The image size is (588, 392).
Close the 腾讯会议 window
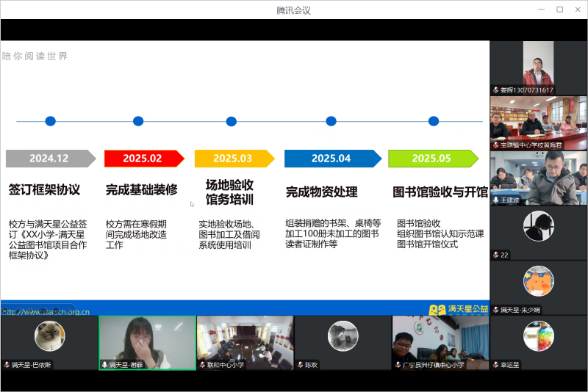[578, 10]
